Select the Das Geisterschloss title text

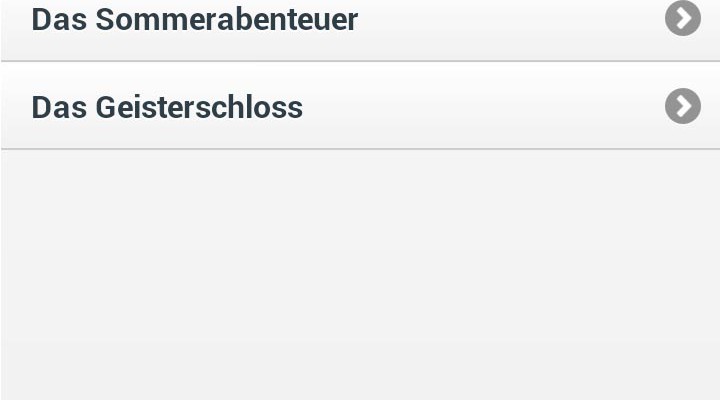(167, 107)
